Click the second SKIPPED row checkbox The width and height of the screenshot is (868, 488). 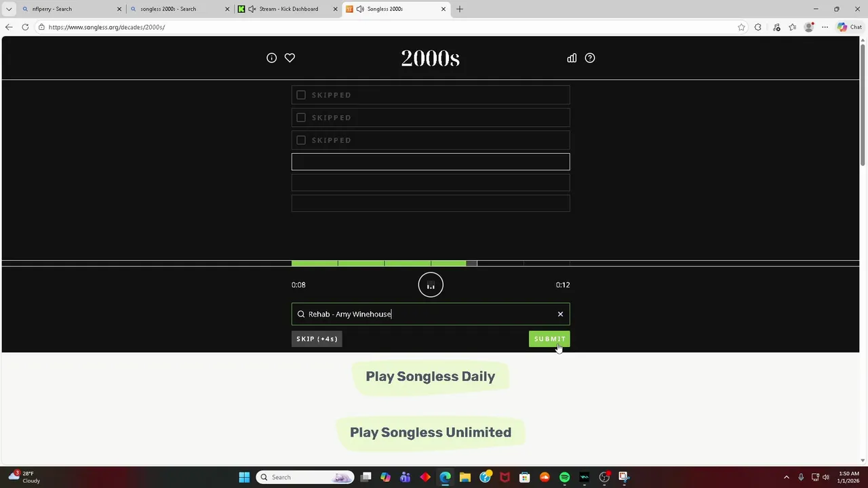point(301,117)
